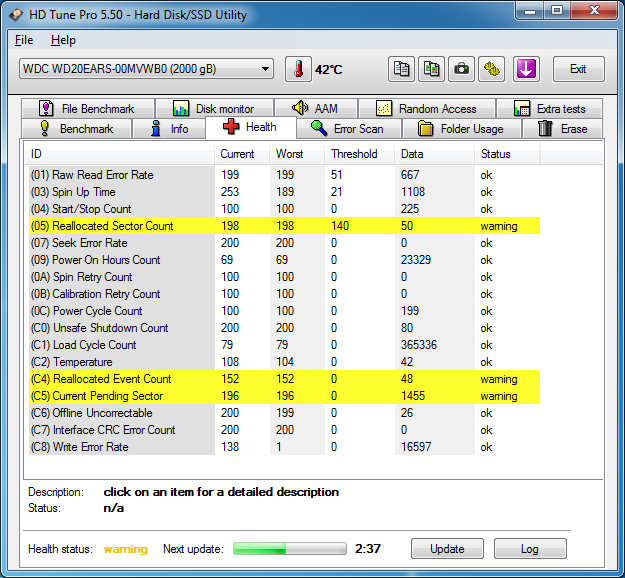This screenshot has height=578, width=625.
Task: Select (C4) Reallocated Event Count row
Action: 285,379
